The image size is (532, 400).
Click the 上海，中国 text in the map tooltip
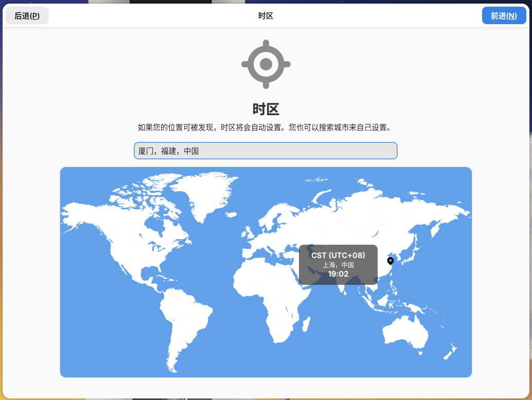coord(338,265)
